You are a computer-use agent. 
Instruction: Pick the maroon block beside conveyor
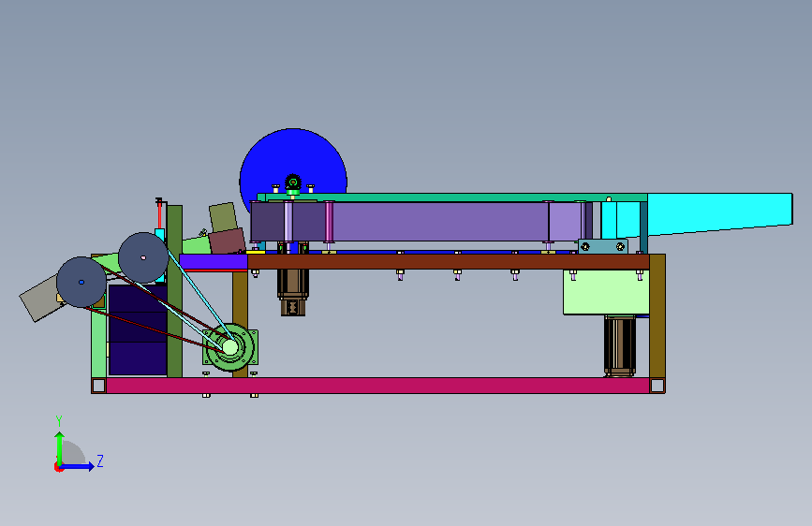pos(227,241)
